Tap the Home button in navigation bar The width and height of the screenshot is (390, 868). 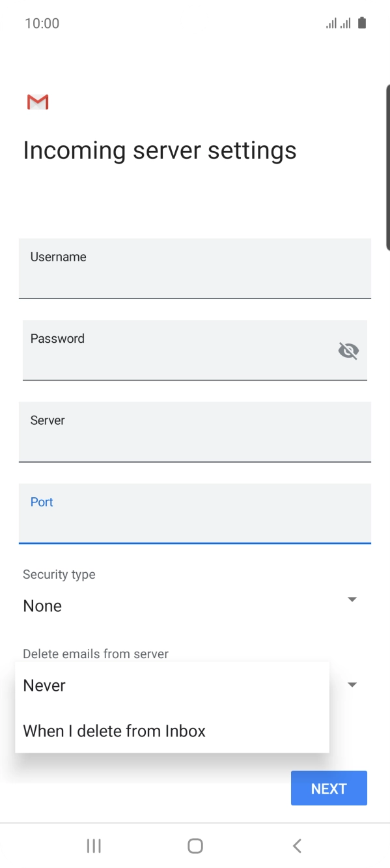(x=195, y=845)
